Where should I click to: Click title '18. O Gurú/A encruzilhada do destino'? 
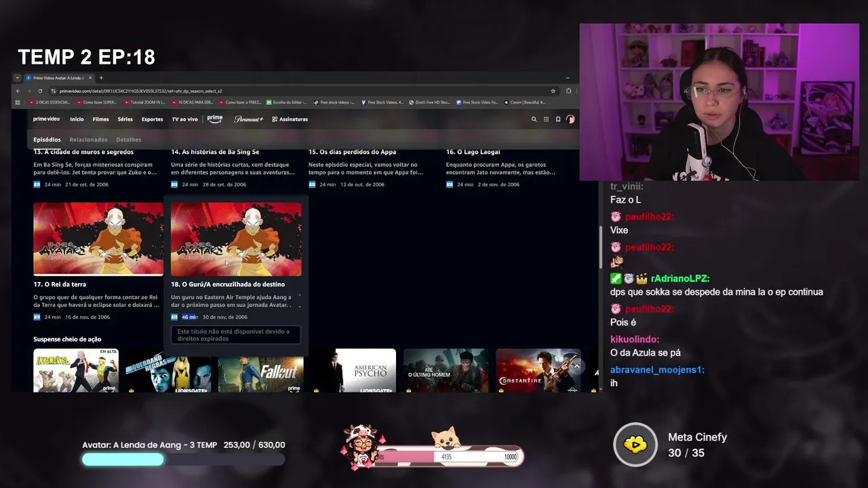click(228, 285)
